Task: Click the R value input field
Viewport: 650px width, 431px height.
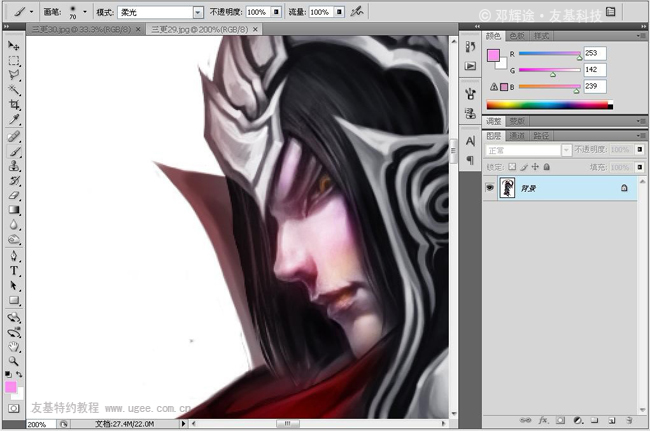Action: pyautogui.click(x=594, y=53)
